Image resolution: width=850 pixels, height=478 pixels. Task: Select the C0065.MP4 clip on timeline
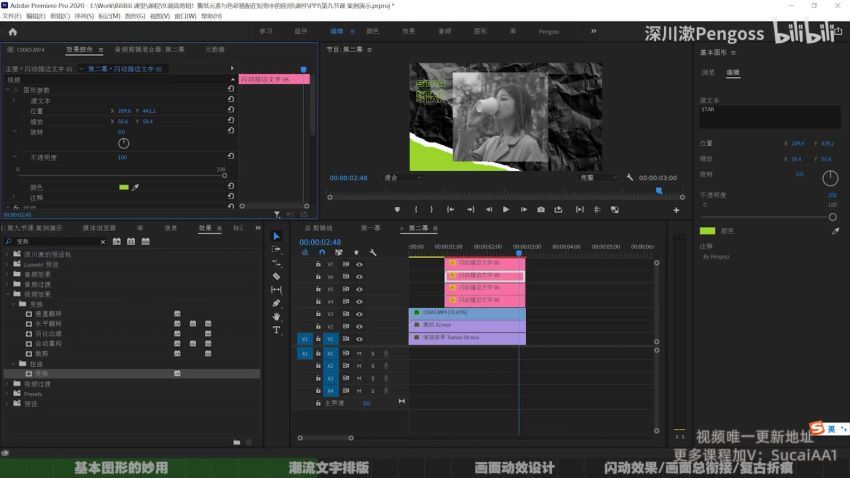[466, 313]
